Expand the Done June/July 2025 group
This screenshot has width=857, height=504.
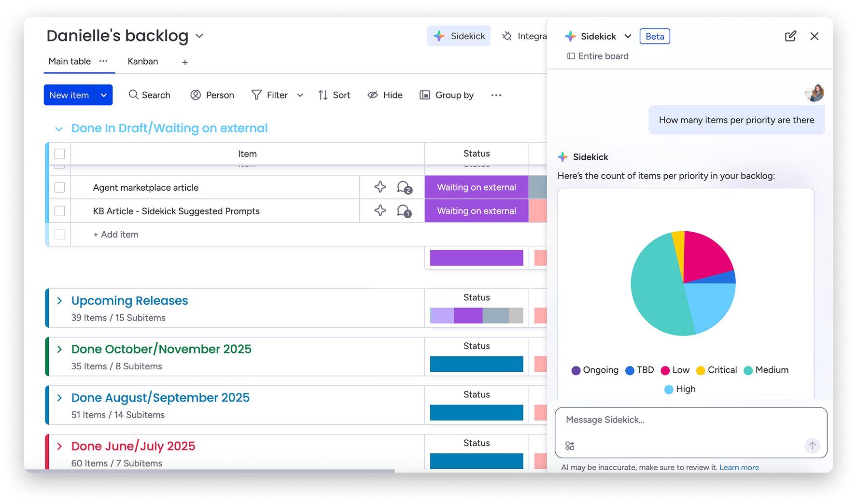[59, 446]
